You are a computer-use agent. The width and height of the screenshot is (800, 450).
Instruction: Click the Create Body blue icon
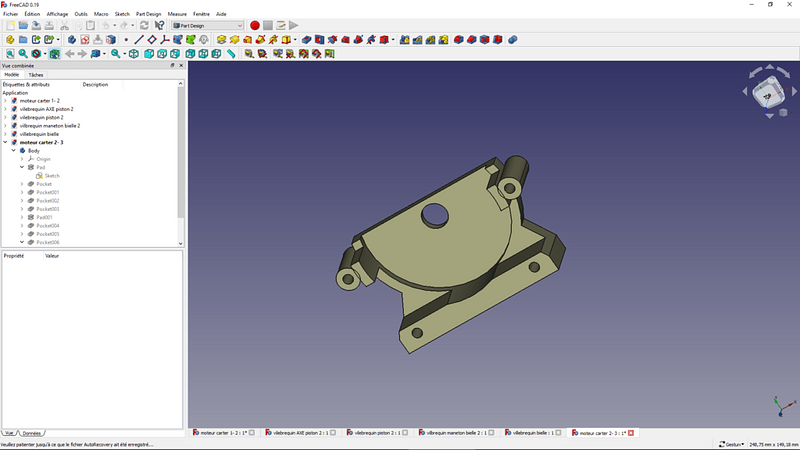(x=72, y=40)
